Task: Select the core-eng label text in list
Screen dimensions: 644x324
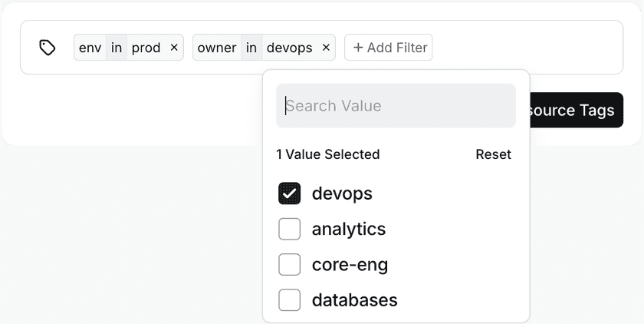Action: pos(350,265)
